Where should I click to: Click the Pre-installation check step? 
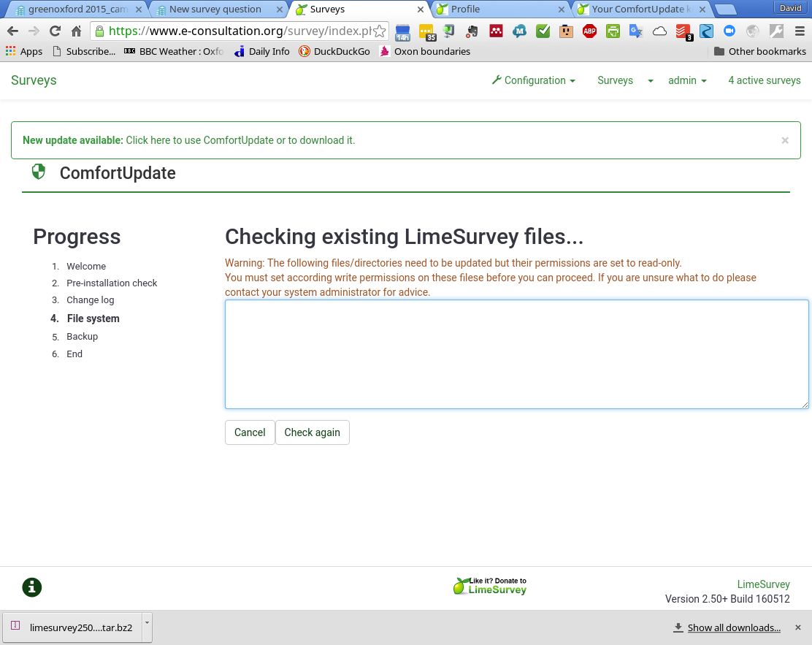112,283
